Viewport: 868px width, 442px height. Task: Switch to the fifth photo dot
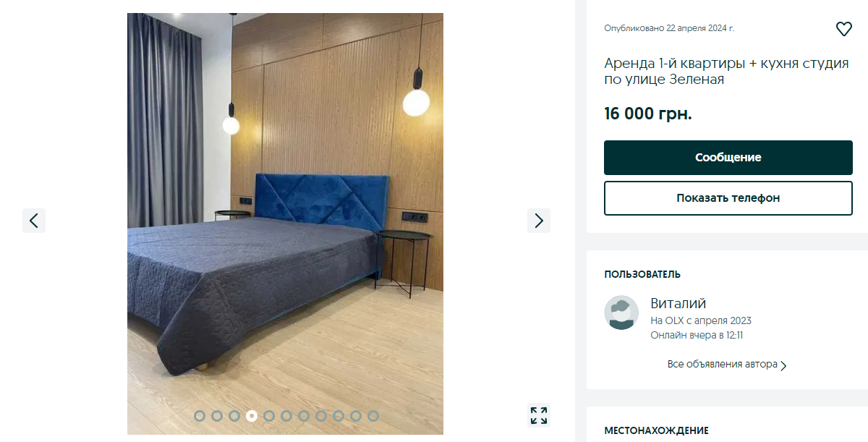pyautogui.click(x=269, y=416)
